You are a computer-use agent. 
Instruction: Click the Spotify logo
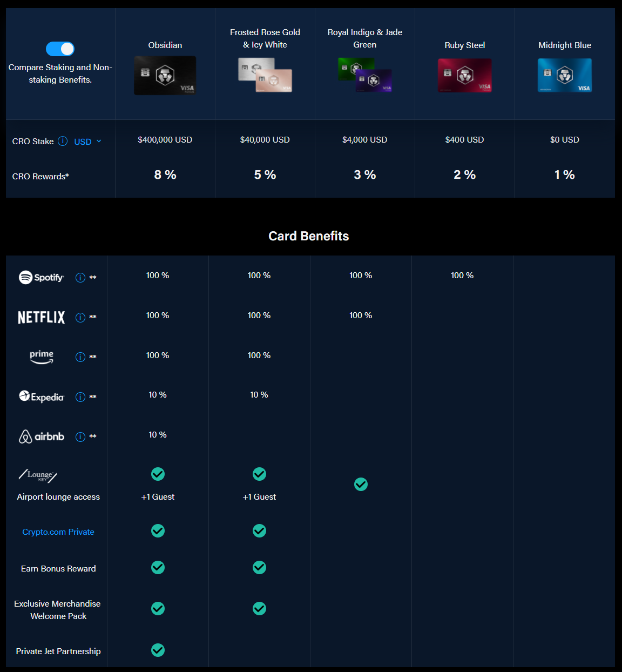tap(42, 278)
